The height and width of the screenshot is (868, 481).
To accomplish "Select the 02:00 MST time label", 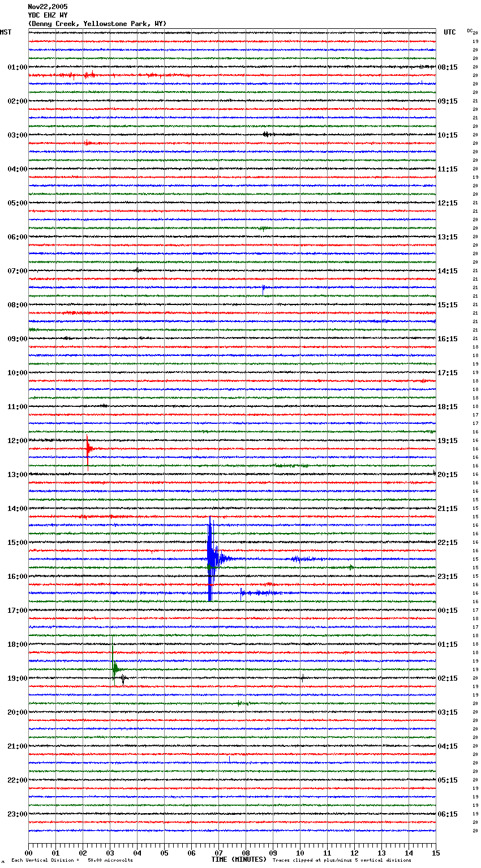I will (17, 101).
